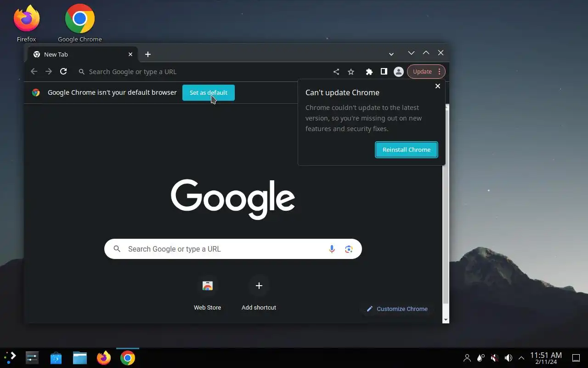This screenshot has height=368, width=588.
Task: Open the Extensions puzzle icon
Action: pyautogui.click(x=369, y=72)
